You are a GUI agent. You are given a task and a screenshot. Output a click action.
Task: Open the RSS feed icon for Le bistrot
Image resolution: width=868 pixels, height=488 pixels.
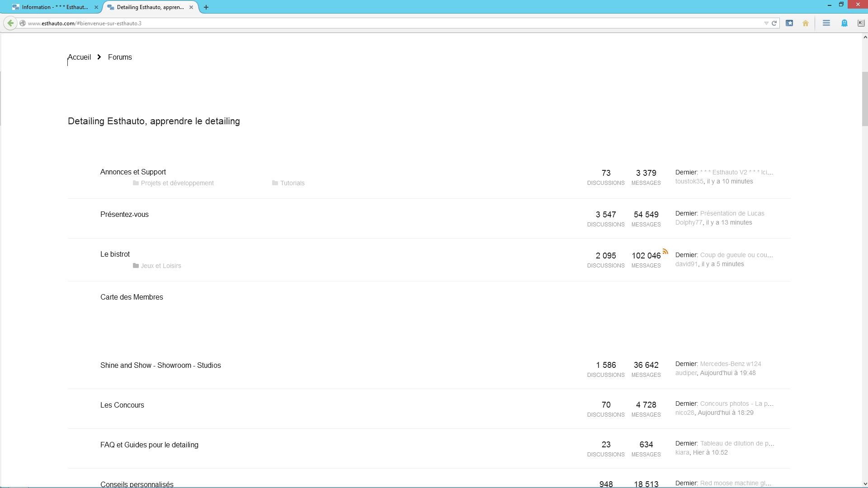[665, 251]
